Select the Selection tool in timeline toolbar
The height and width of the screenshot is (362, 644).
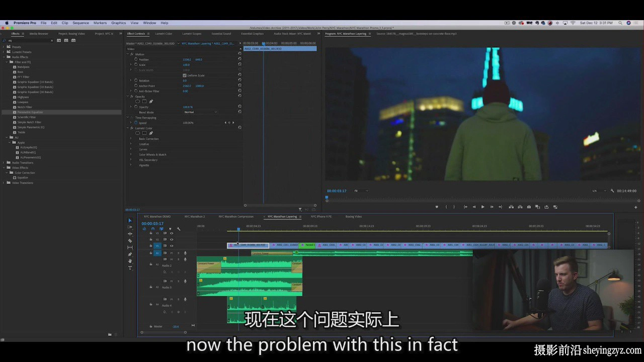pyautogui.click(x=130, y=220)
